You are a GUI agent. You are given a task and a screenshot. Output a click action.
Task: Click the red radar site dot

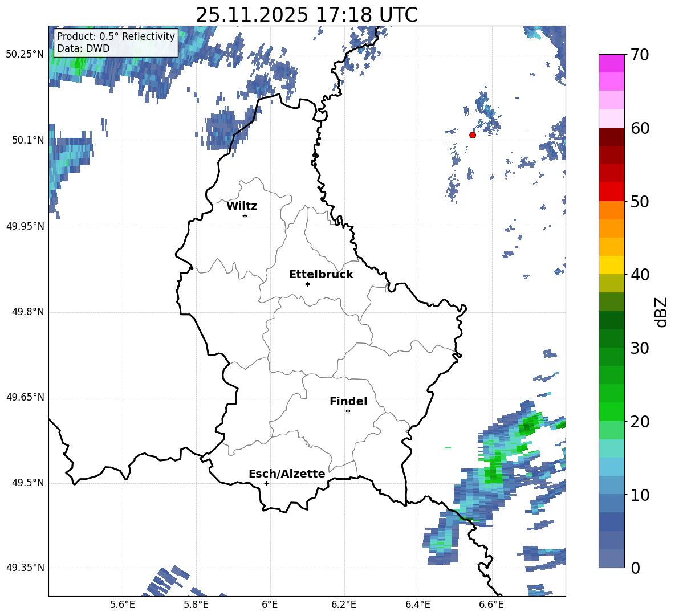473,135
